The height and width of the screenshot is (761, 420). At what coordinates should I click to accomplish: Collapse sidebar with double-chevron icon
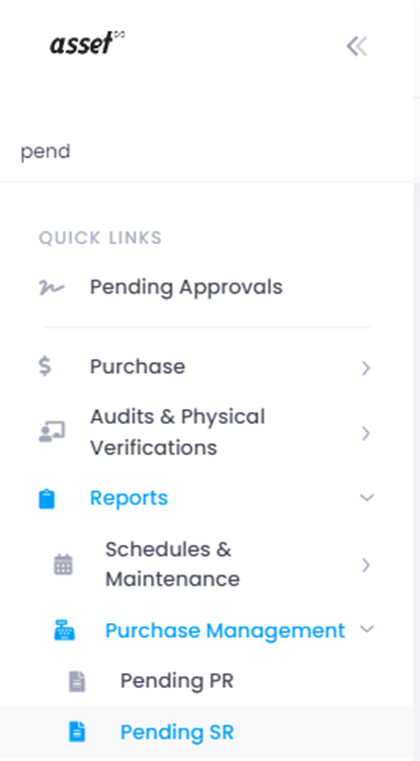[x=357, y=47]
